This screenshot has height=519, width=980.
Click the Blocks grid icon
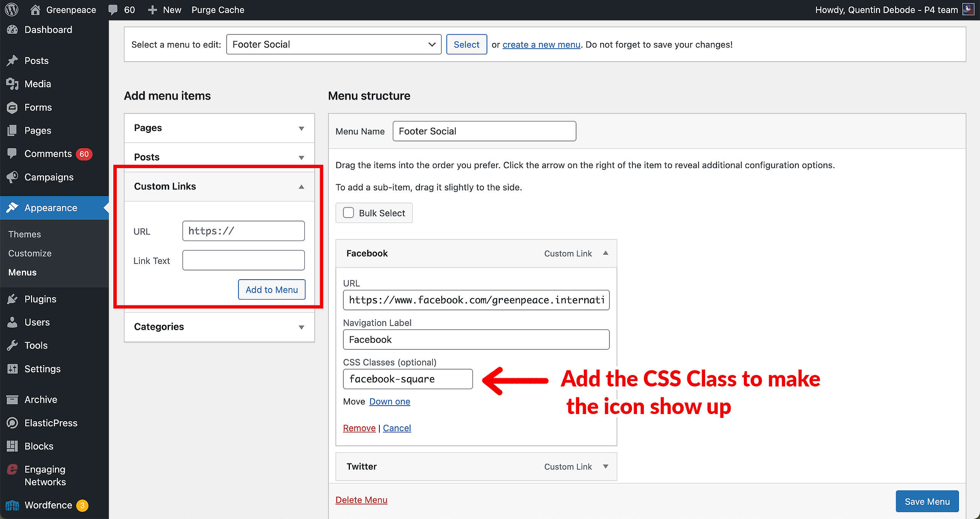coord(12,446)
